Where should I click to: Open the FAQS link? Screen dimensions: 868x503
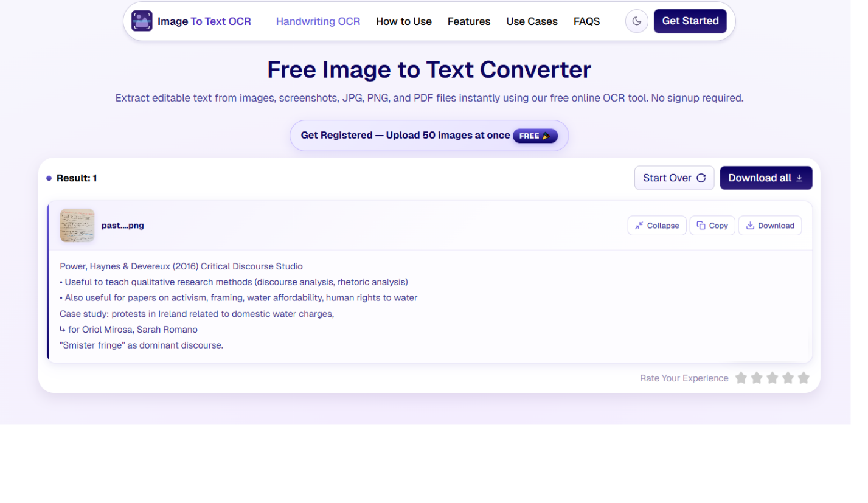click(x=586, y=21)
